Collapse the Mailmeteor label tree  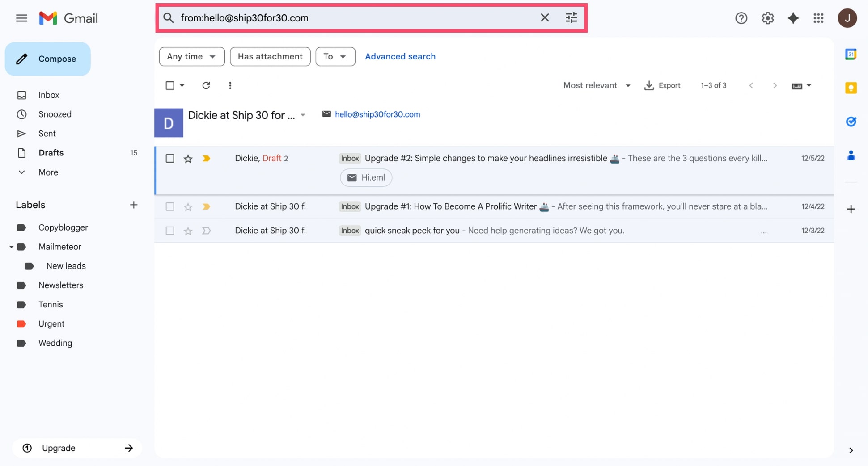pos(11,247)
